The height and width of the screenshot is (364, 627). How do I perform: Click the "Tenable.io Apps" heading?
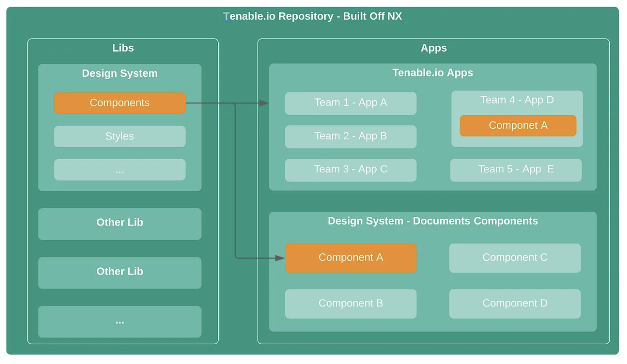coord(433,73)
